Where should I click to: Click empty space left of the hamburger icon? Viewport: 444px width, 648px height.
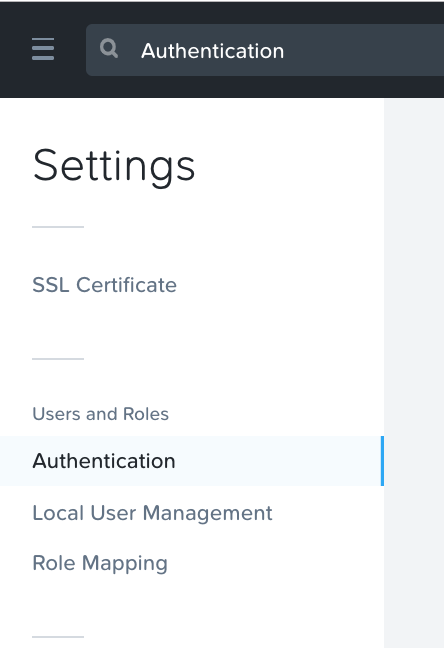[16, 49]
